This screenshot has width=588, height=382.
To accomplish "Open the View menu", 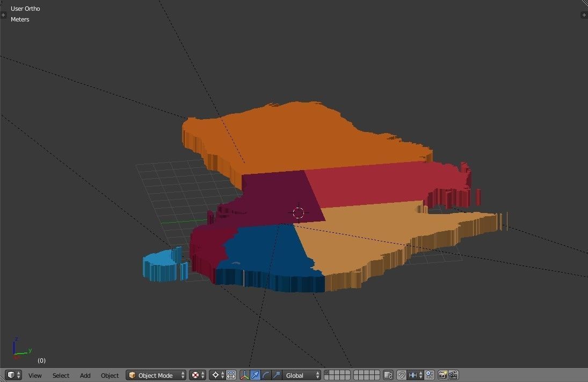I will (x=35, y=375).
